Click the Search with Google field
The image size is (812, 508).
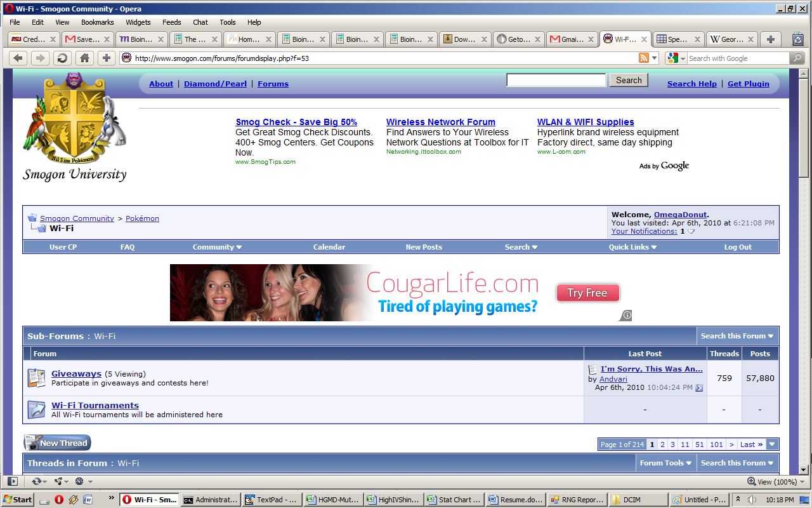(738, 58)
